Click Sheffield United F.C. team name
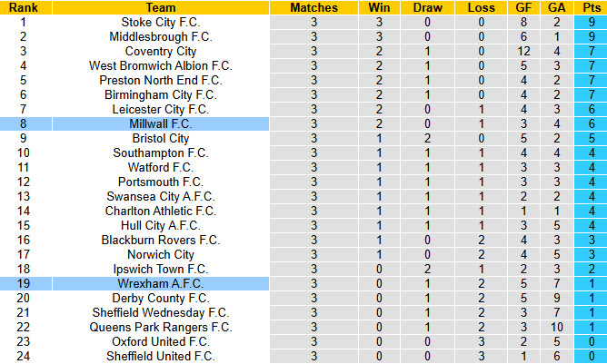This screenshot has height=364, width=607. 161,356
